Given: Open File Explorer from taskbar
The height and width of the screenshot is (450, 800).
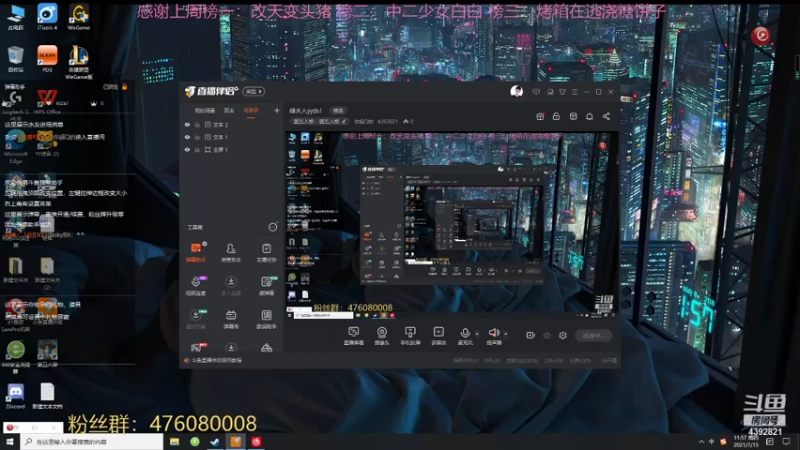Looking at the screenshot, I should pos(174,442).
